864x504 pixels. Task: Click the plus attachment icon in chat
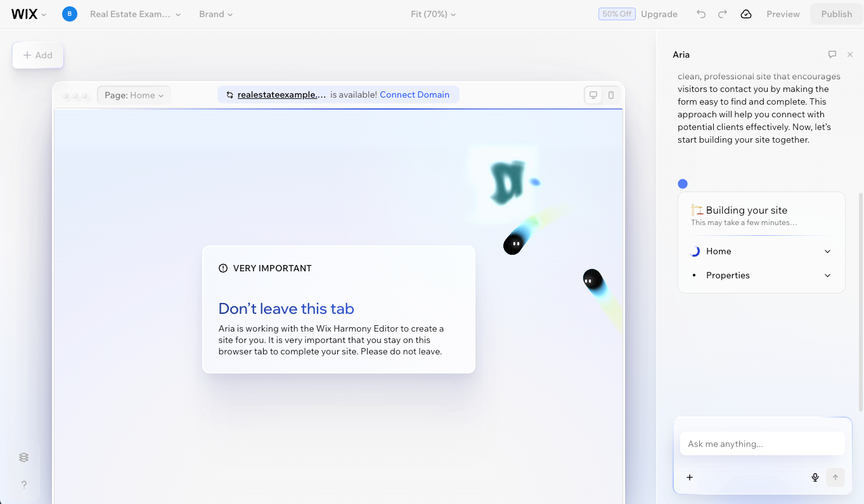(690, 477)
